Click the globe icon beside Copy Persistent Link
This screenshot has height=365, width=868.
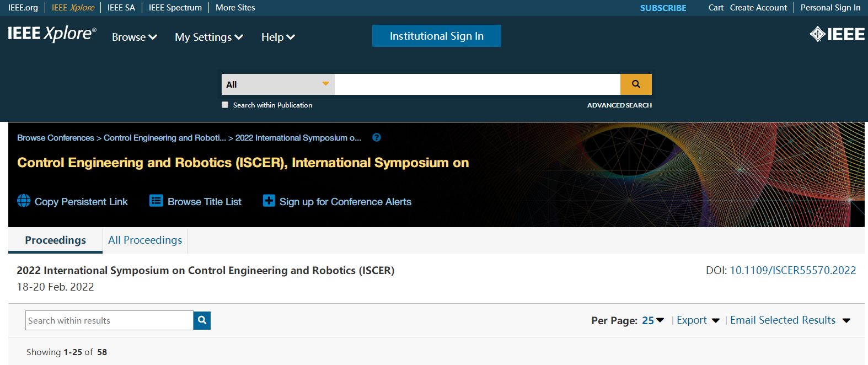coord(24,201)
